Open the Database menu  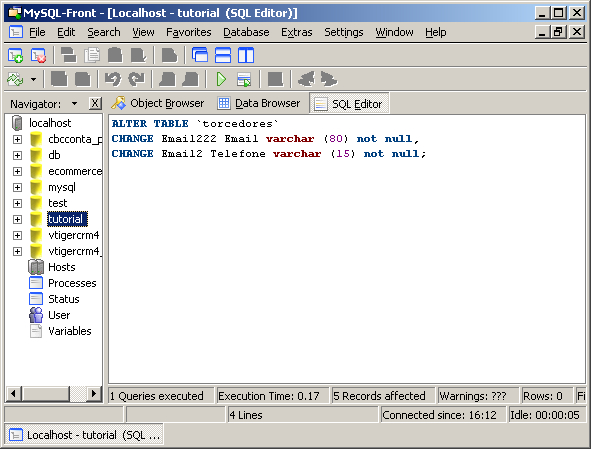click(246, 32)
